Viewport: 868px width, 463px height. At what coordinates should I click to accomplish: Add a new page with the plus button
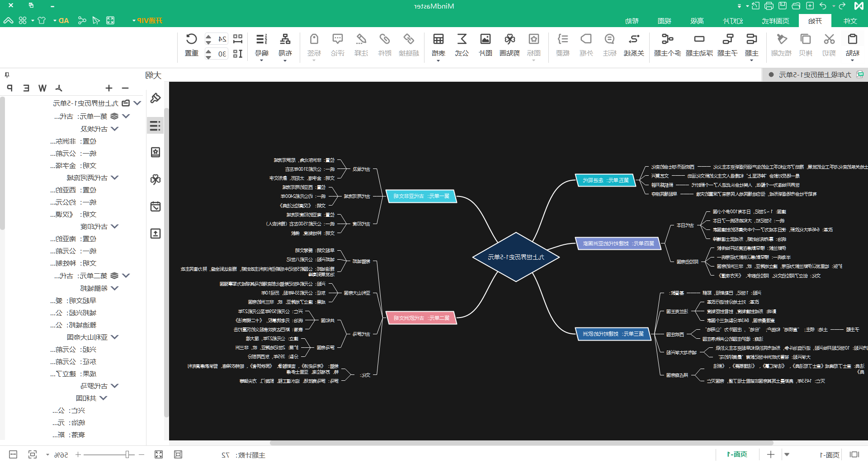tap(771, 454)
